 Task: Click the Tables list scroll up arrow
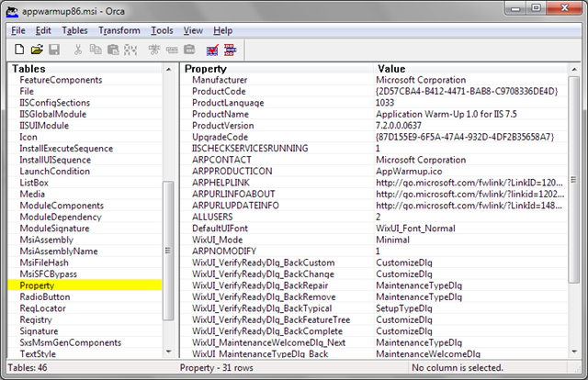pyautogui.click(x=168, y=70)
